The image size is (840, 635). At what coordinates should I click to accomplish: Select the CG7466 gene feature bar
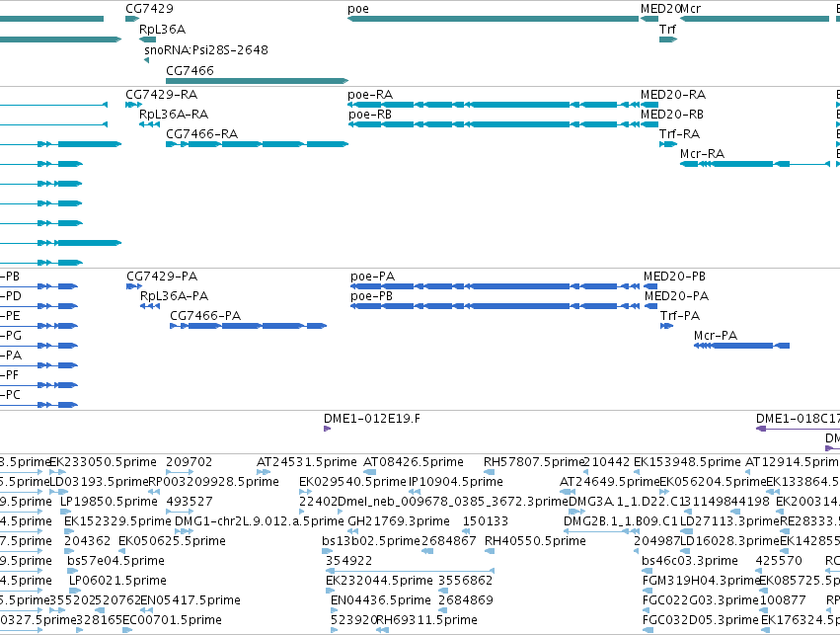(258, 81)
